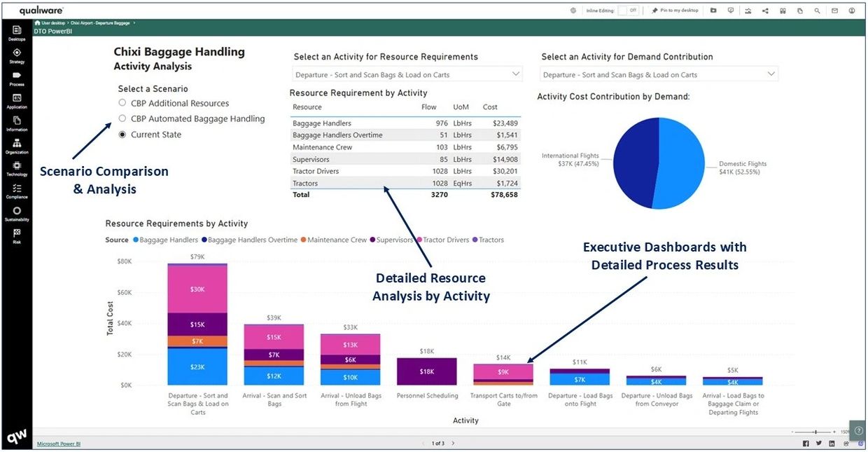Select the Current State radio button

[x=122, y=135]
